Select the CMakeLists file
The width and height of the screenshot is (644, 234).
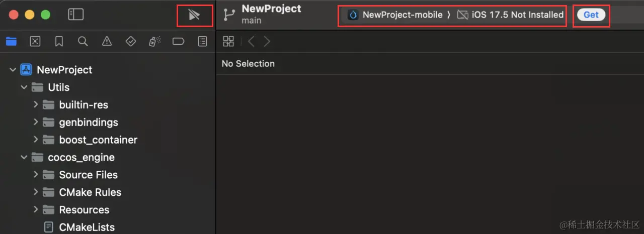point(87,227)
